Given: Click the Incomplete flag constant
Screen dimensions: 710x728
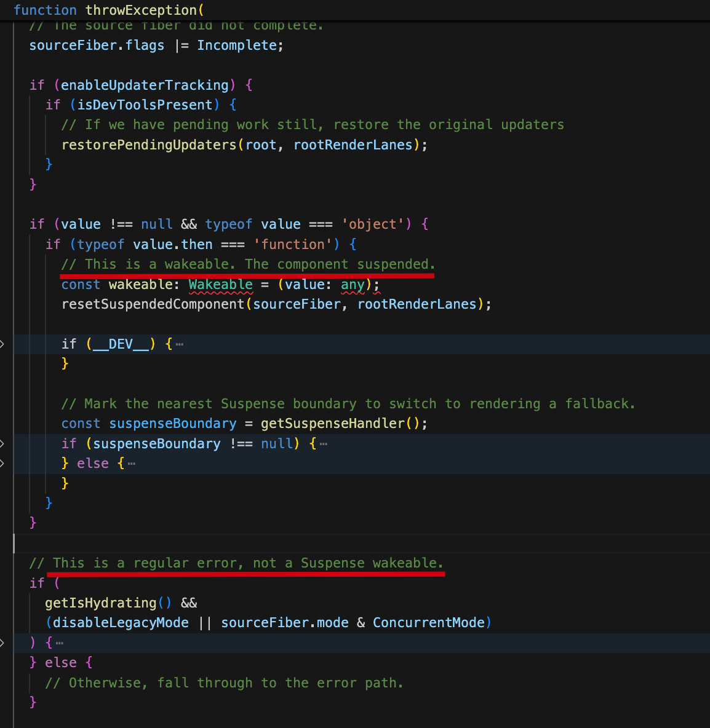Looking at the screenshot, I should (237, 45).
